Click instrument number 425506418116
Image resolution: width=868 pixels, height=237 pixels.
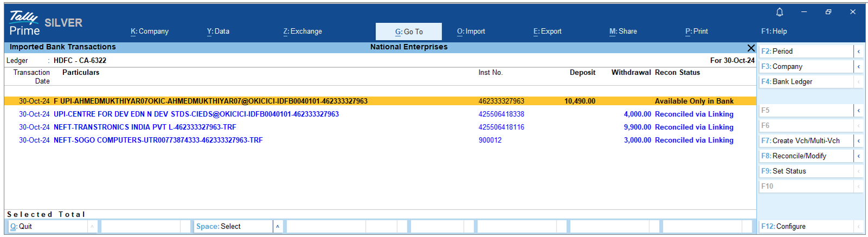[x=501, y=127]
